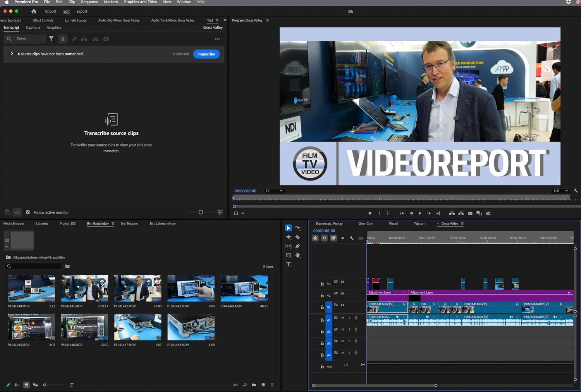Click the Extract button in Program monitor
Screen dimensions: 581x392
coord(461,213)
